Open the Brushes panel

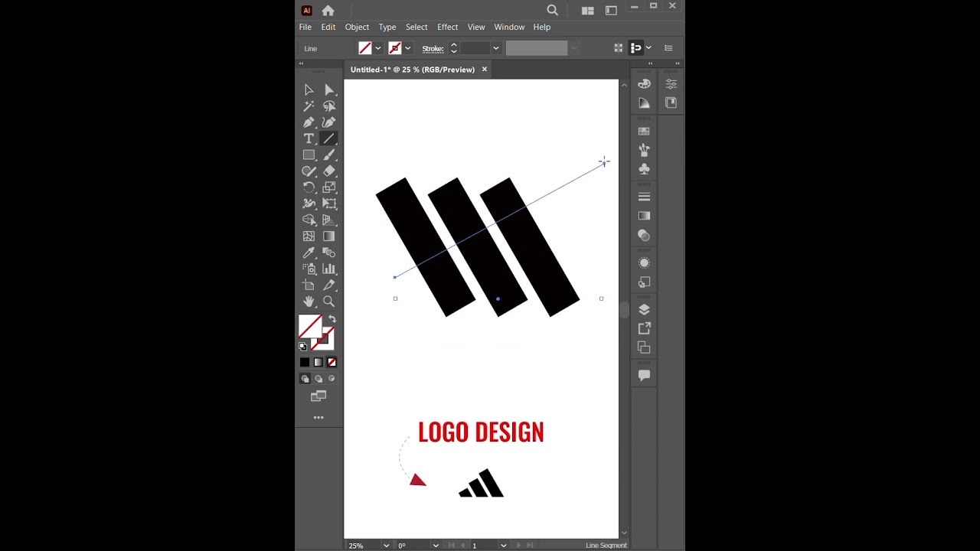coord(644,150)
